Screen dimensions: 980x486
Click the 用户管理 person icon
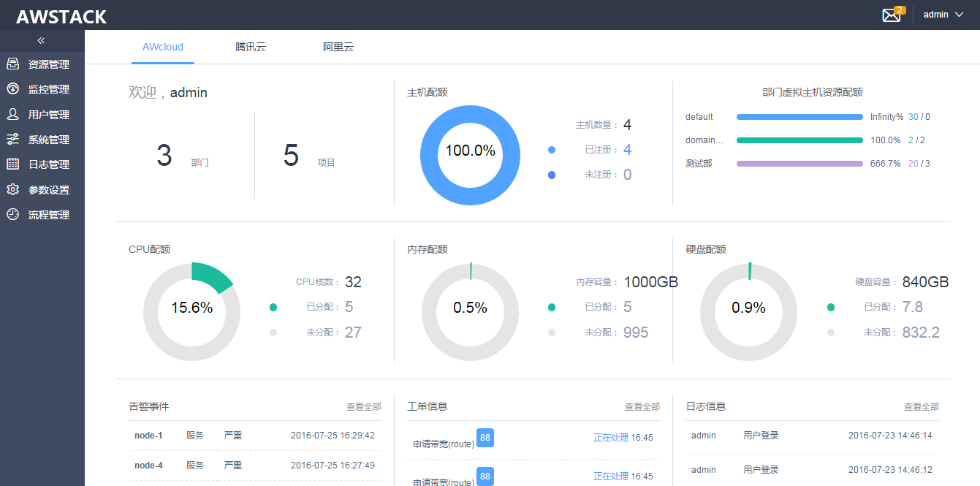[x=12, y=114]
